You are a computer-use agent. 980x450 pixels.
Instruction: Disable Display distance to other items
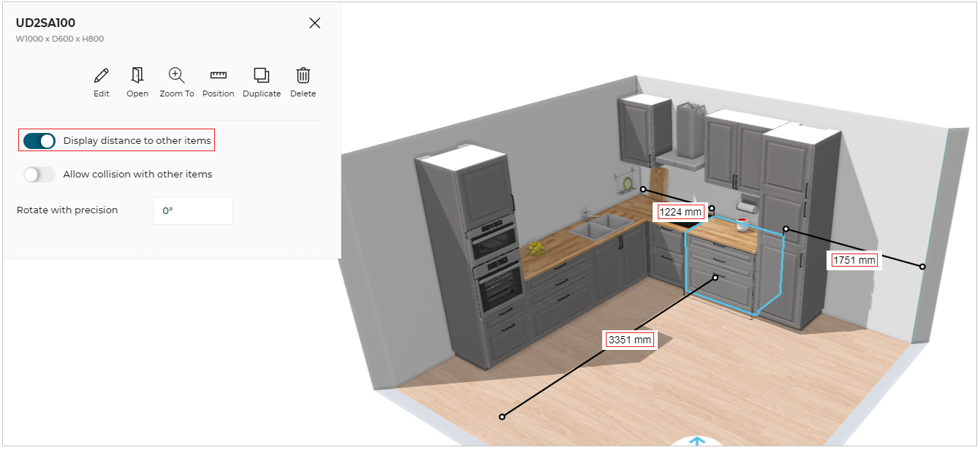[x=39, y=141]
